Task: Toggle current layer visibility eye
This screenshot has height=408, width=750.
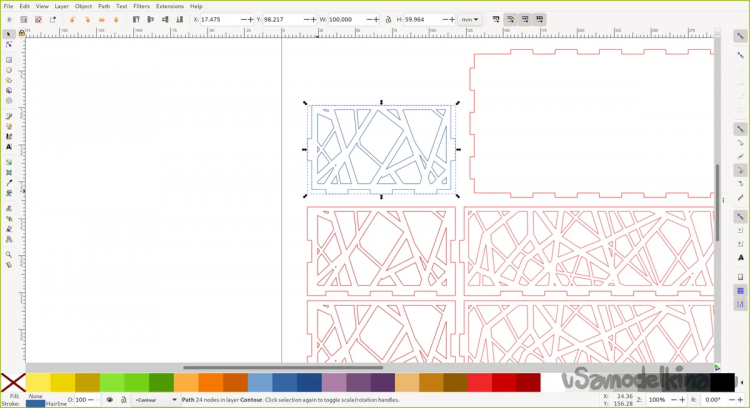Action: point(110,400)
